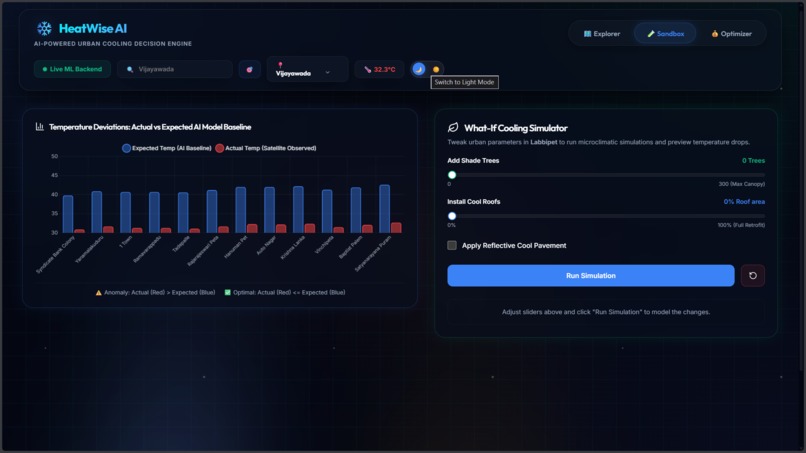Image resolution: width=806 pixels, height=453 pixels.
Task: Click the HeatWise AI snowflake logo
Action: point(44,28)
